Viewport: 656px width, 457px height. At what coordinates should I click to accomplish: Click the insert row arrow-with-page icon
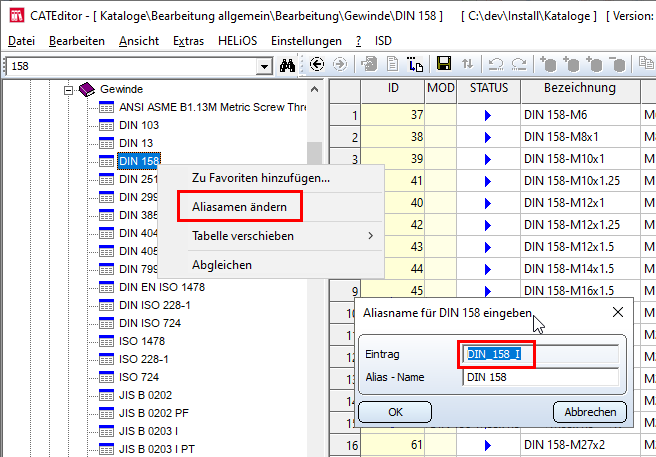point(415,64)
